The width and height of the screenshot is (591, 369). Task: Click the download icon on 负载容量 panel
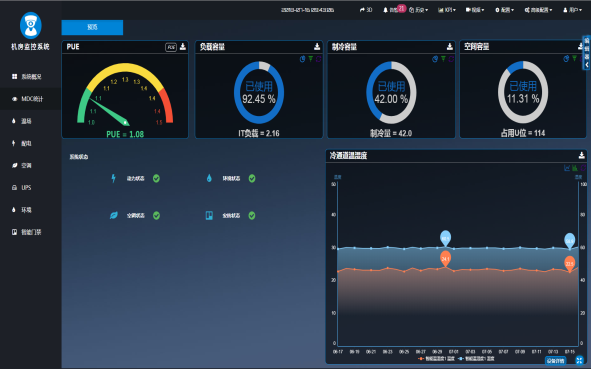(317, 46)
